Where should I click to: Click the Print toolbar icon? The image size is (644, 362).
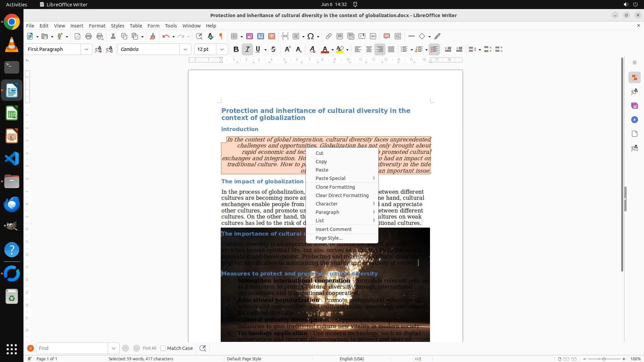pyautogui.click(x=89, y=36)
